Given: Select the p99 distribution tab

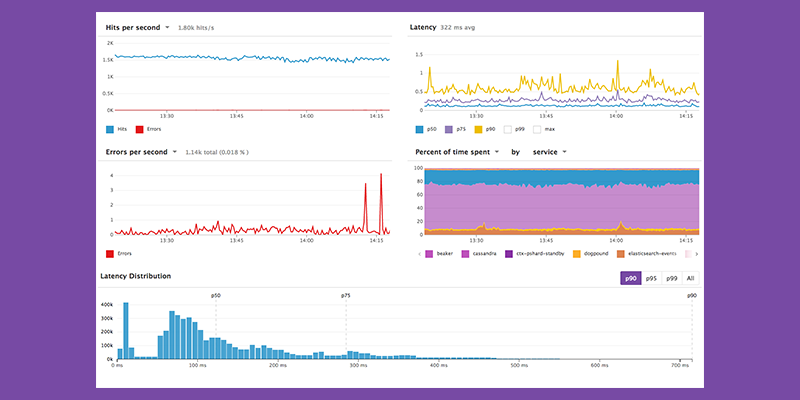Looking at the screenshot, I should pyautogui.click(x=671, y=279).
